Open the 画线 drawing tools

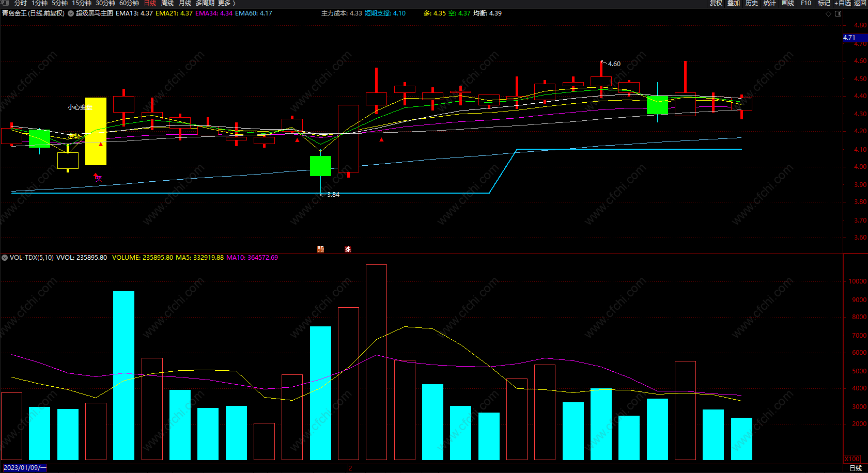[788, 3]
